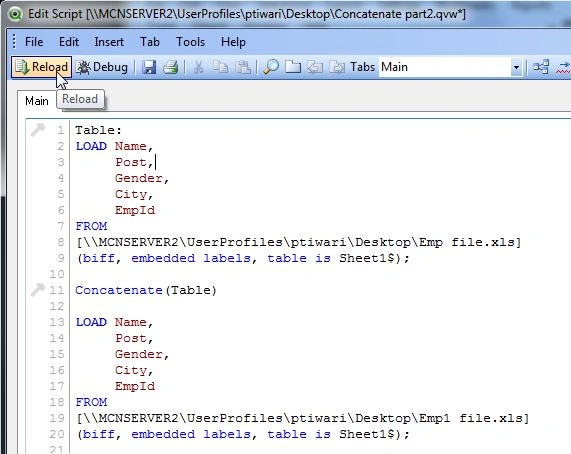Move the tab right with the arrow tab icon

(x=337, y=67)
